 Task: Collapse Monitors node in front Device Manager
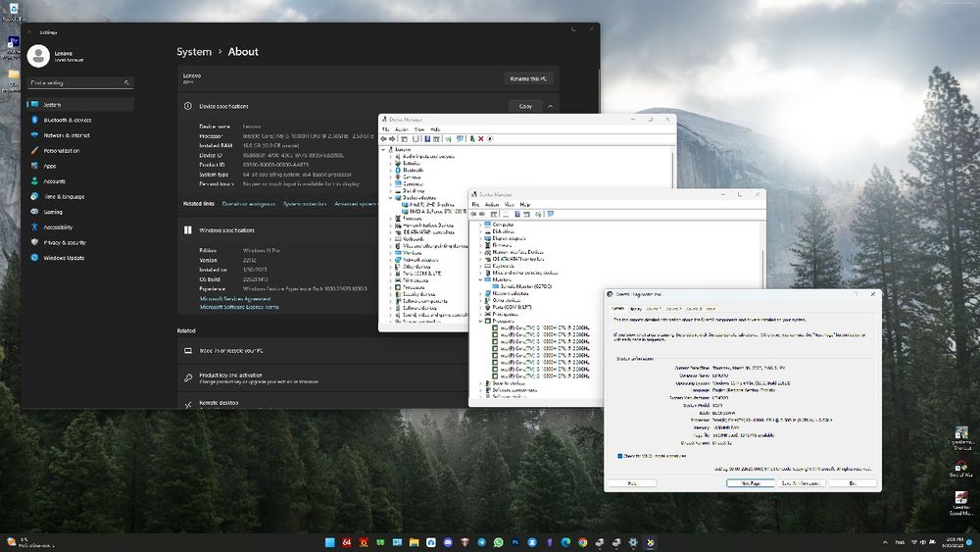pyautogui.click(x=480, y=279)
